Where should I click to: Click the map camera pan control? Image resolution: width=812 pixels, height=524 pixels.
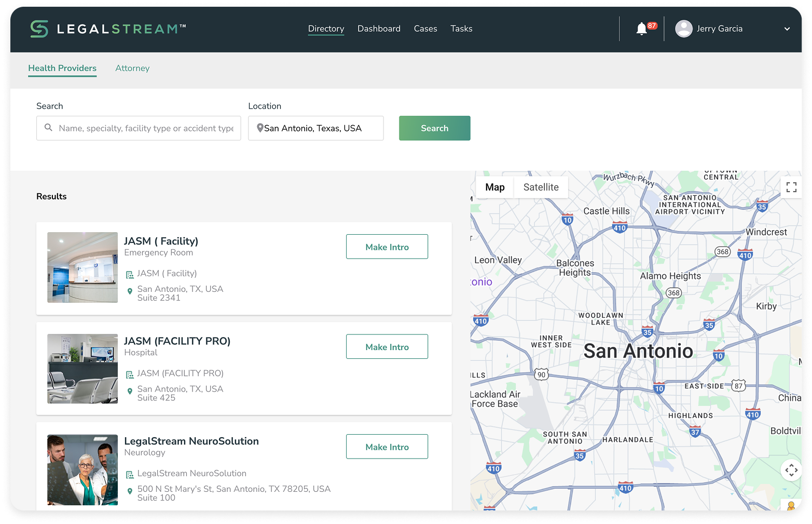[x=791, y=471]
